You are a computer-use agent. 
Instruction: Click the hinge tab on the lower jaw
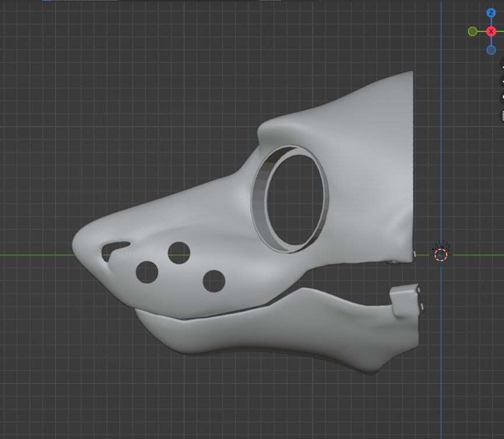(x=406, y=299)
